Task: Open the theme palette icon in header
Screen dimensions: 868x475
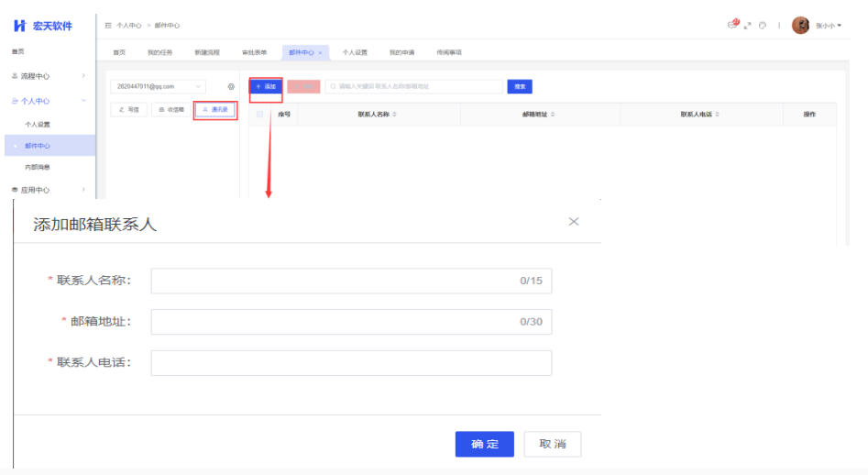Action: pos(763,26)
